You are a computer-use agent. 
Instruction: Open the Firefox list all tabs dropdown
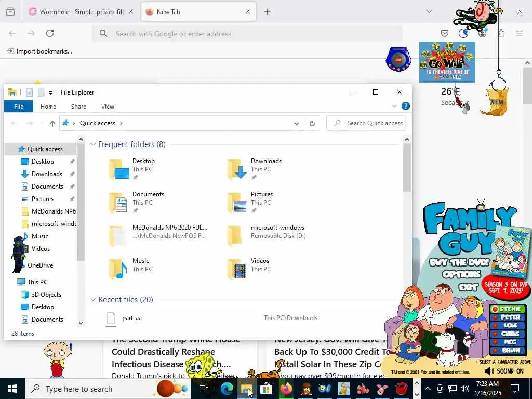[429, 11]
